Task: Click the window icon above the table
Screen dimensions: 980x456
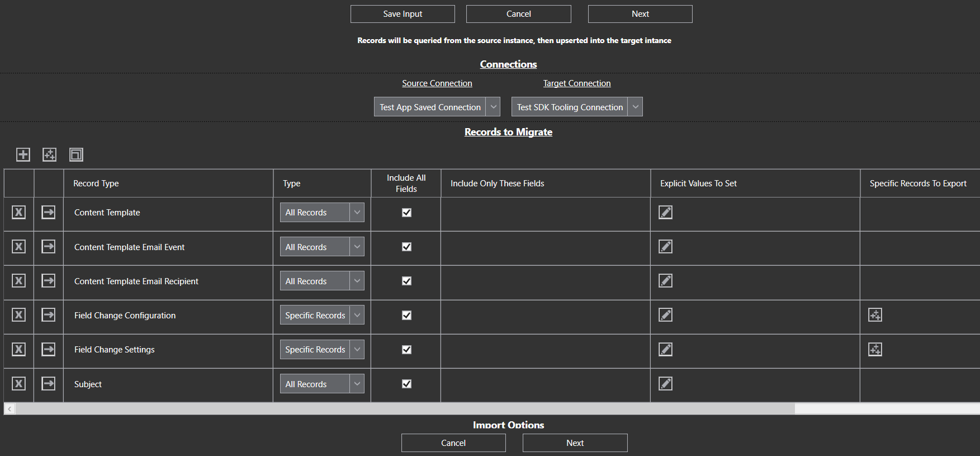Action: coord(76,154)
